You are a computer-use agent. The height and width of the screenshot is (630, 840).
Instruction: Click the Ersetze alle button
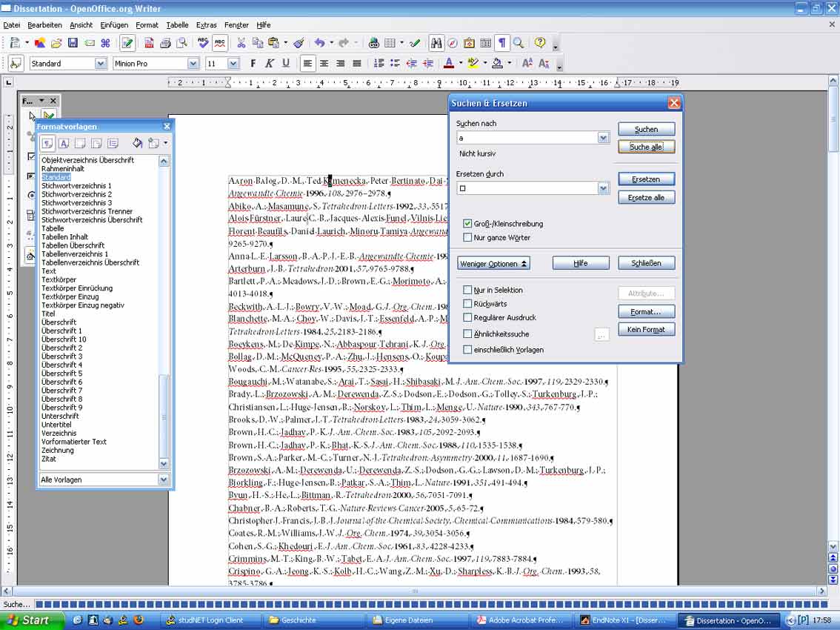646,197
